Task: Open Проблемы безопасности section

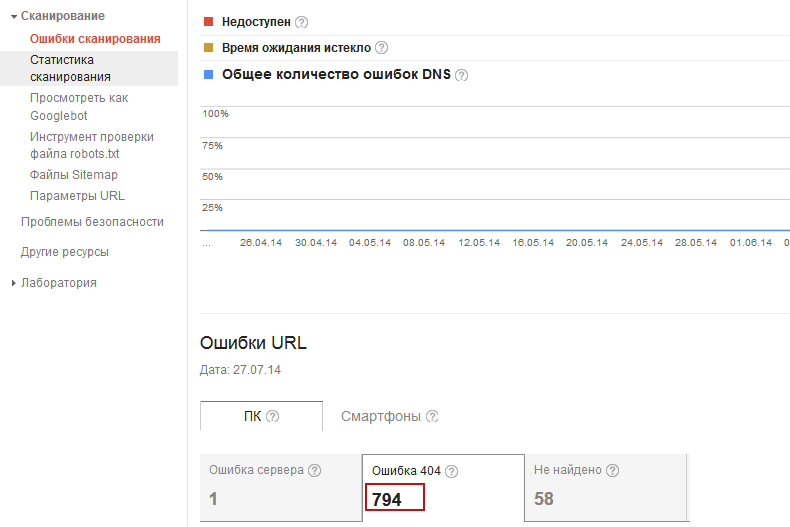Action: 92,222
